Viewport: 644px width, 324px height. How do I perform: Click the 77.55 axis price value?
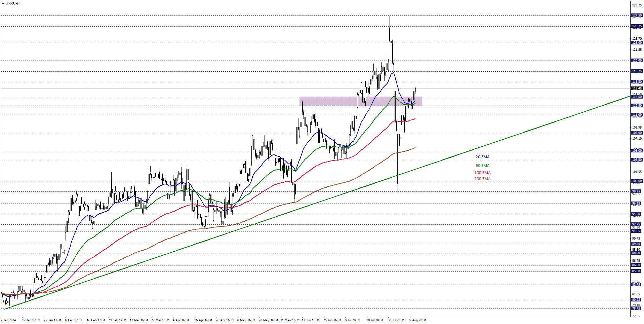pyautogui.click(x=636, y=316)
